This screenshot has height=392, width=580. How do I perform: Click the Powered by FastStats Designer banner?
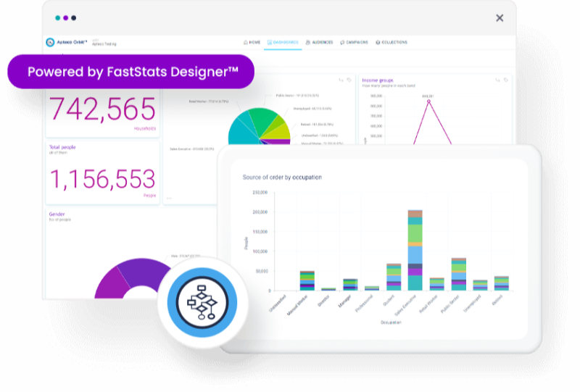click(x=132, y=72)
